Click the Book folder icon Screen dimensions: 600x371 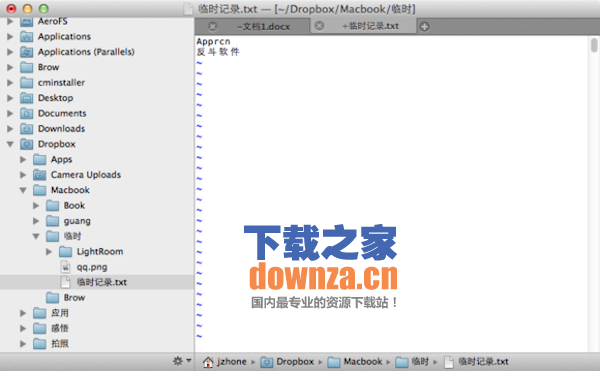click(52, 205)
